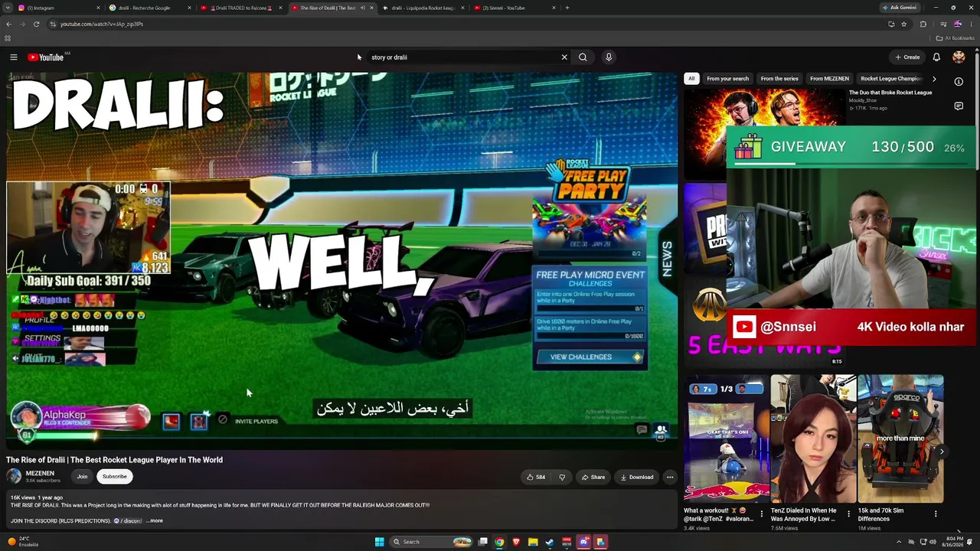Like the video with the thumbs-up button

[x=535, y=477]
